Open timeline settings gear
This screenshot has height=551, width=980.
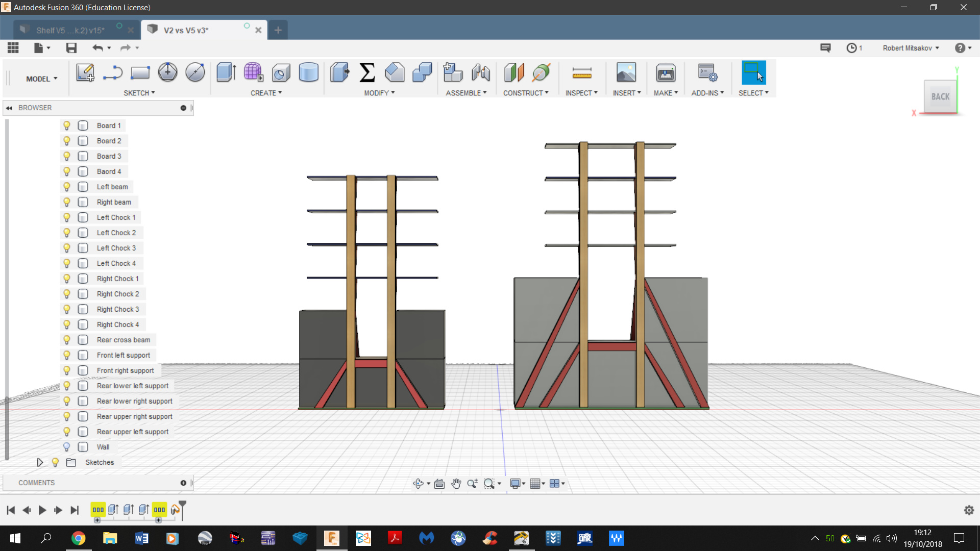click(x=969, y=510)
